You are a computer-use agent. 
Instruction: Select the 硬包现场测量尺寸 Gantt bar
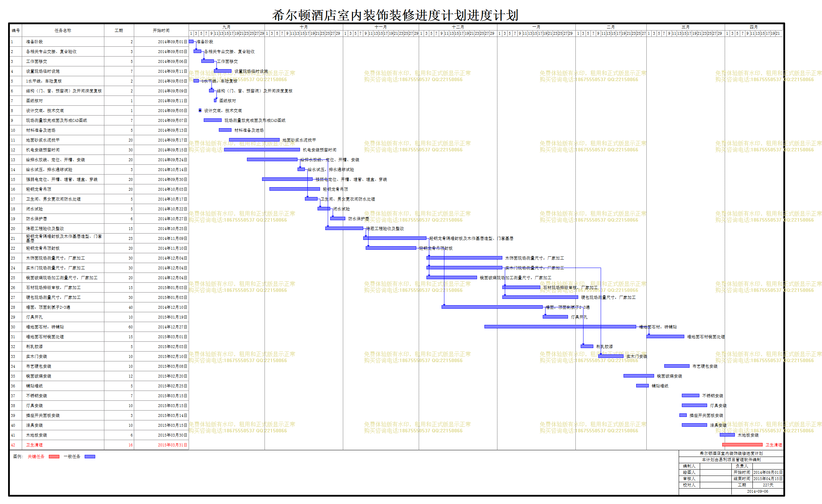pos(540,297)
